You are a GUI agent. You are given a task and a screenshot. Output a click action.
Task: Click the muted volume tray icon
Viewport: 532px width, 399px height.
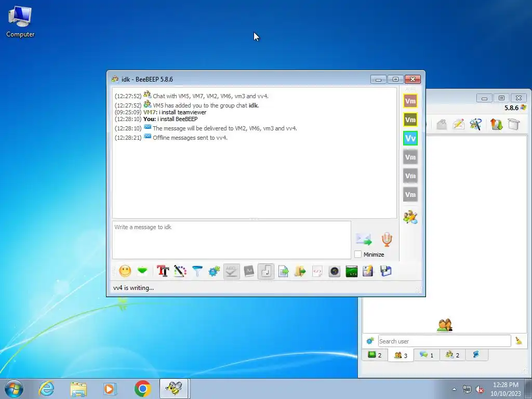tap(480, 390)
